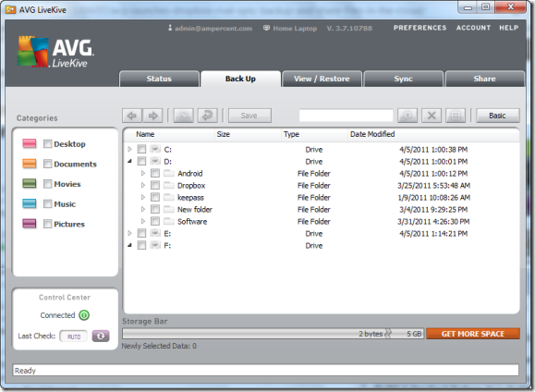
Task: Open the Sync tab
Action: coord(403,79)
